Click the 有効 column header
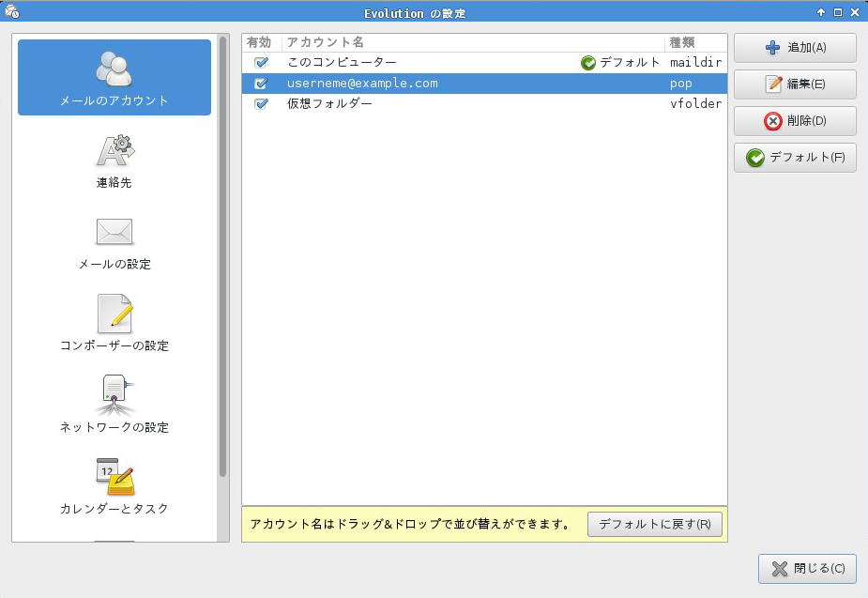The width and height of the screenshot is (868, 598). coord(260,43)
